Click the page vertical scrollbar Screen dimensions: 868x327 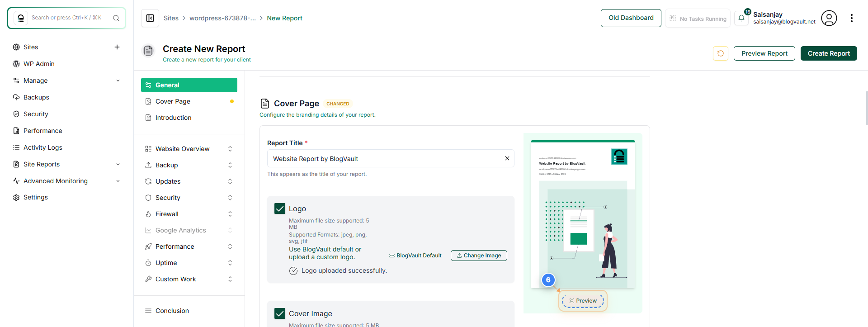click(866, 108)
